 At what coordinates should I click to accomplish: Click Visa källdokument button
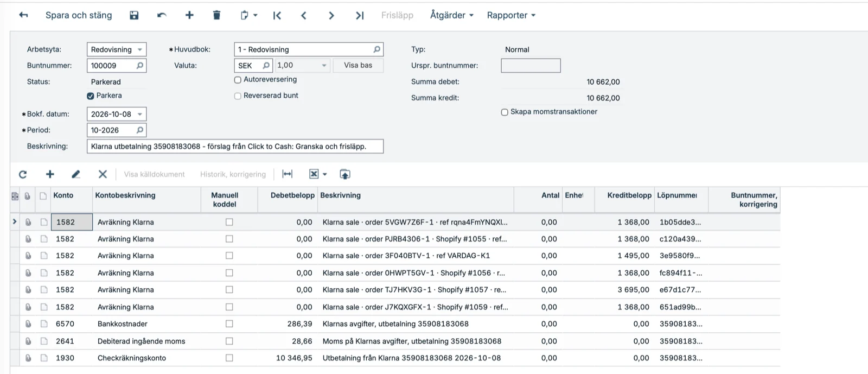click(154, 174)
